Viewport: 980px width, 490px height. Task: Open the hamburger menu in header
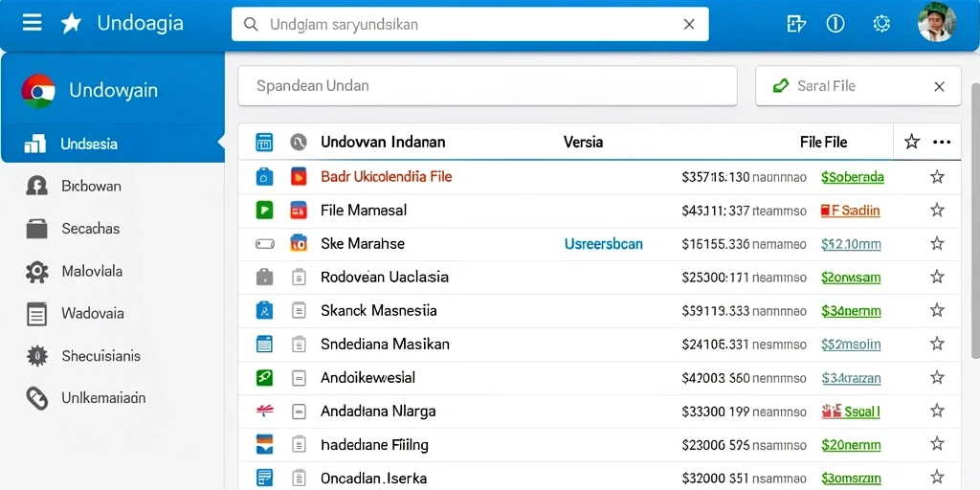[x=33, y=24]
